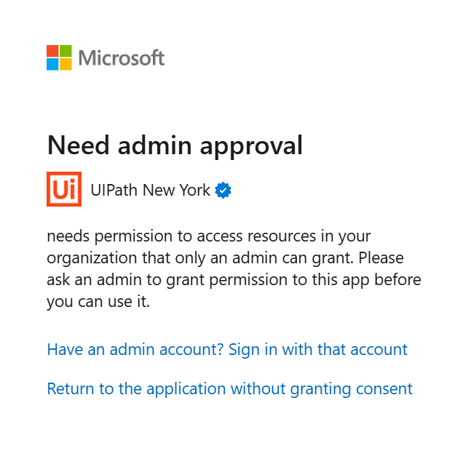This screenshot has height=459, width=476.
Task: Click the gray Microsoft wordmark text
Action: pos(122,57)
